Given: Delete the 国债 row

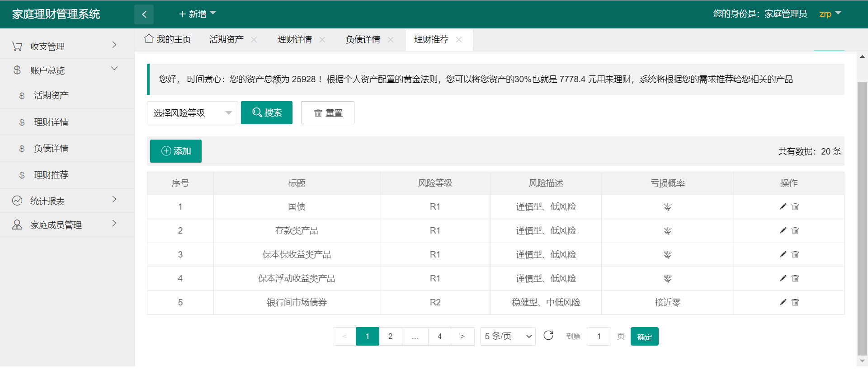Looking at the screenshot, I should coord(795,206).
